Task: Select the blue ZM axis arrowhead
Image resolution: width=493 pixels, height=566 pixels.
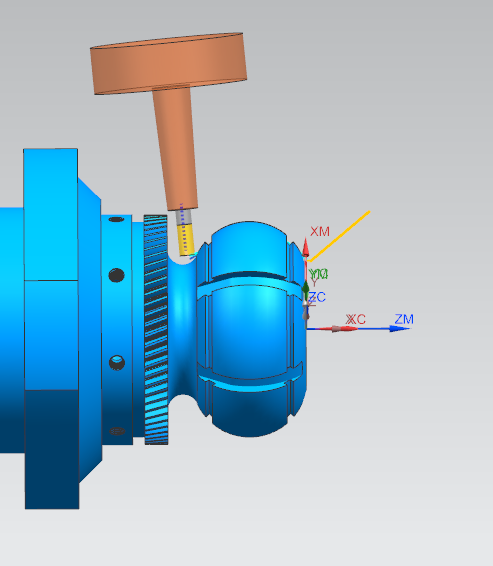Action: [400, 328]
